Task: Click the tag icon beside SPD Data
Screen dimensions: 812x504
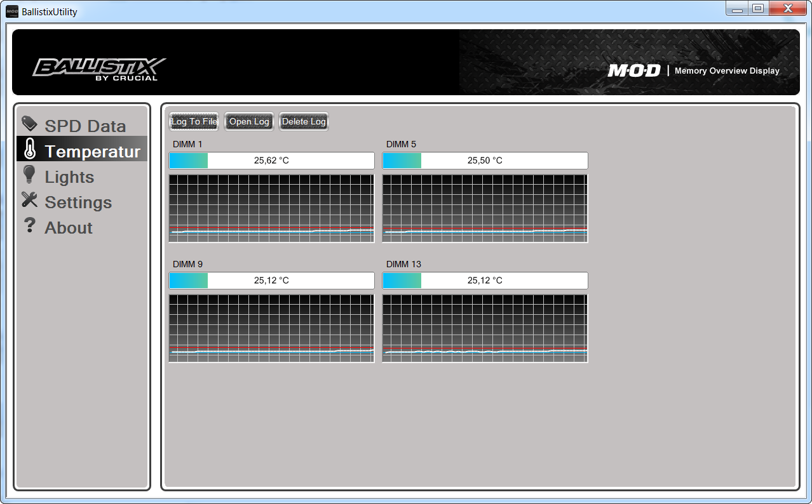Action: coord(29,123)
